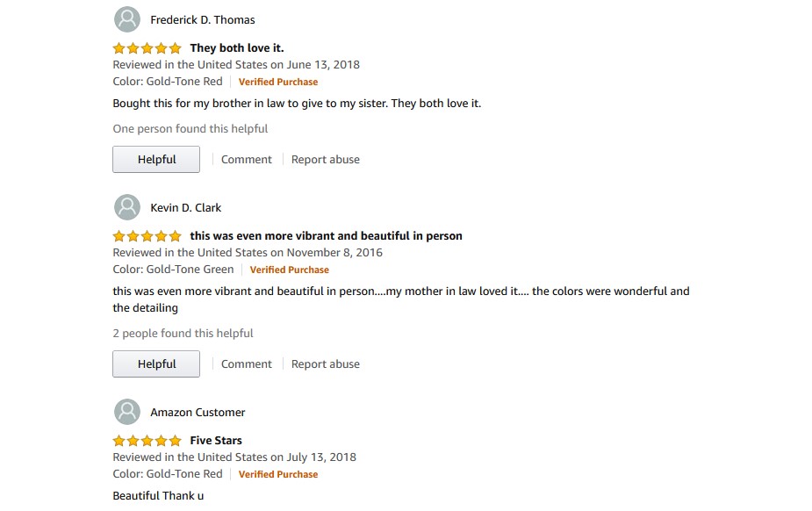This screenshot has width=812, height=511.
Task: Open the Frederick D. Thomas profile name
Action: click(203, 20)
